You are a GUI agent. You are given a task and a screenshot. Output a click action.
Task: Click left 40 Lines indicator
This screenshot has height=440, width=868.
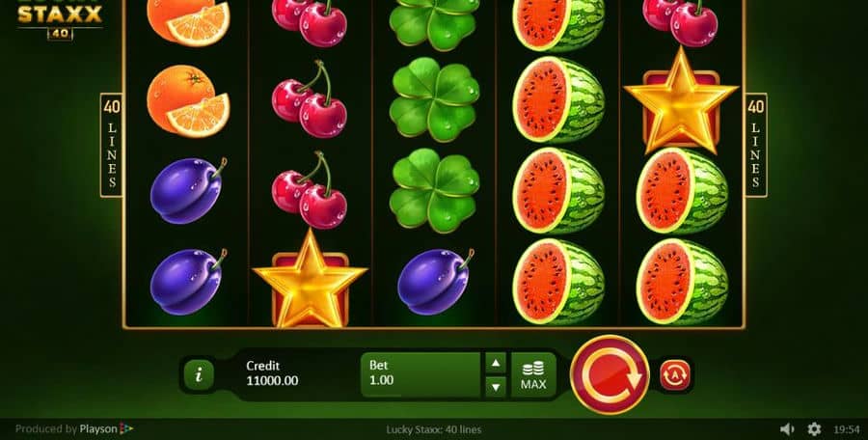coord(112,145)
